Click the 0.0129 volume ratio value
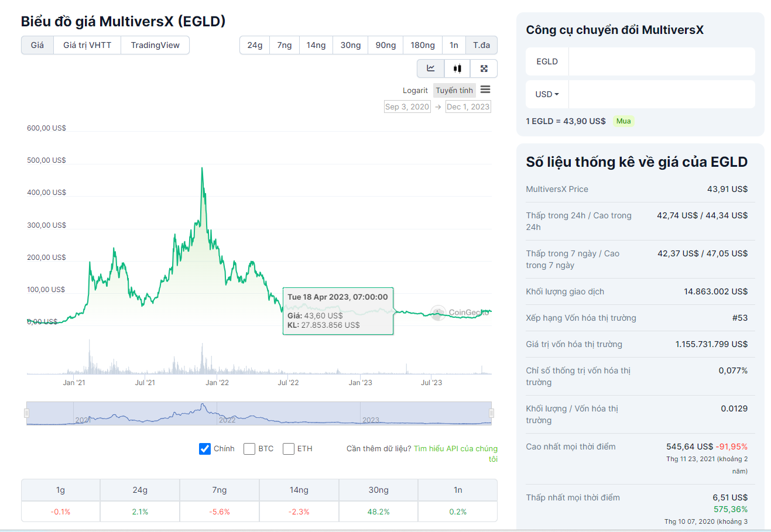The width and height of the screenshot is (771, 532). (734, 409)
